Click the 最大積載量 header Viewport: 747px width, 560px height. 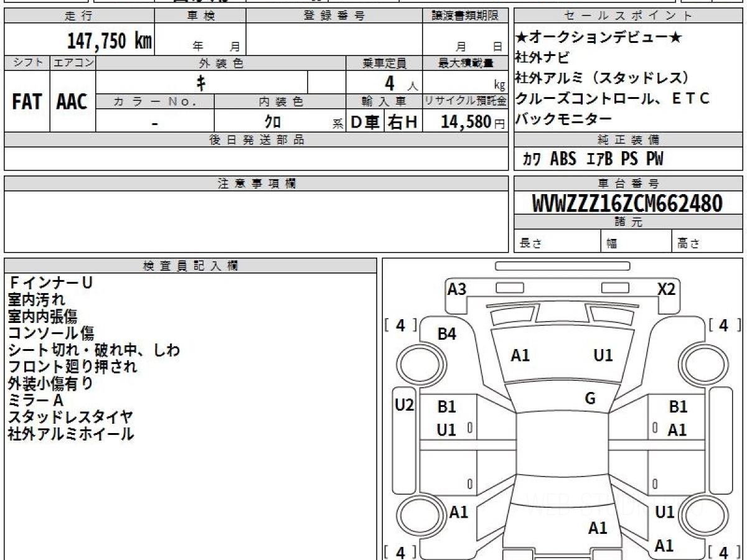coord(465,63)
